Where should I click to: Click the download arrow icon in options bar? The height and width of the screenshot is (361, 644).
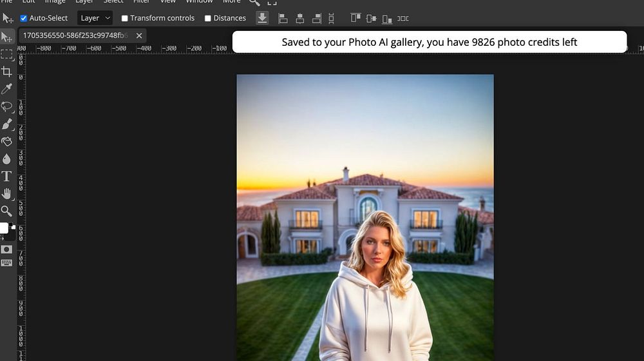[262, 18]
